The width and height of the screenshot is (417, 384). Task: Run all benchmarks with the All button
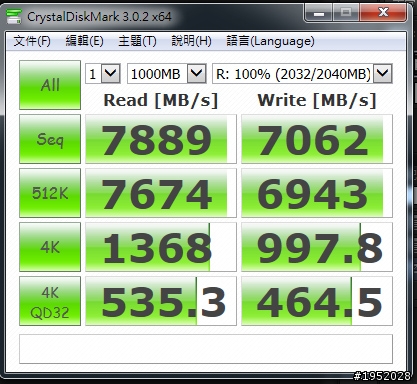[50, 85]
